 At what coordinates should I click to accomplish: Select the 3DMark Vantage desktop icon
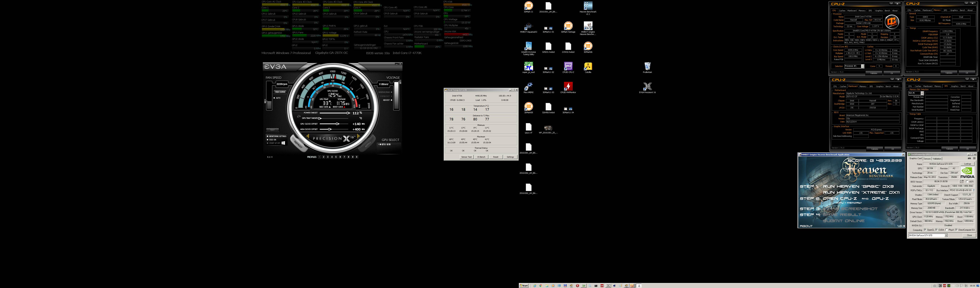tap(568, 27)
